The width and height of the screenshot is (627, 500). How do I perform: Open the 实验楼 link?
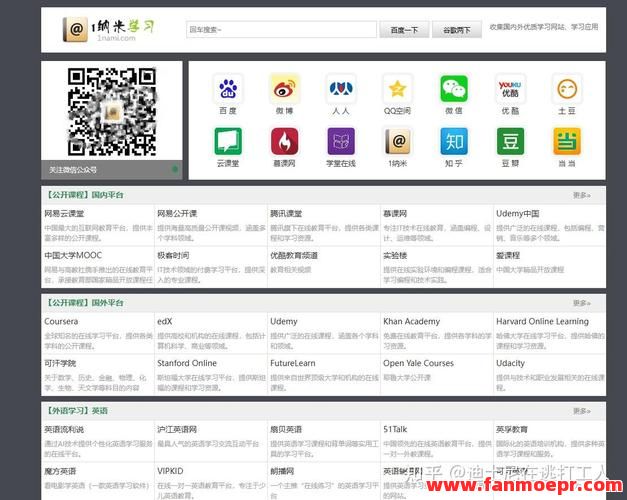395,255
